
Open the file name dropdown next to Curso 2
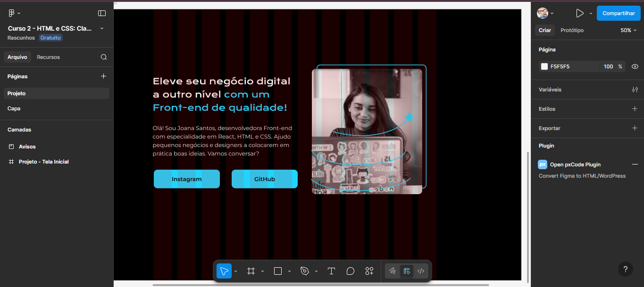click(x=101, y=28)
